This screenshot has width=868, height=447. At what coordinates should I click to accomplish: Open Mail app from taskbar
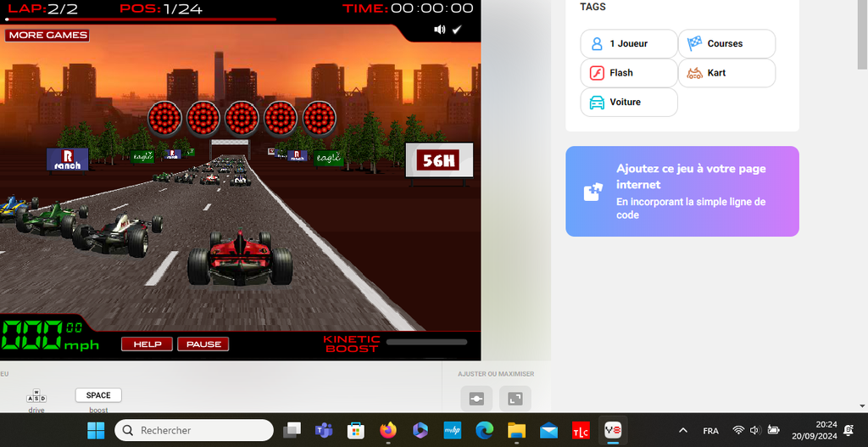point(548,430)
